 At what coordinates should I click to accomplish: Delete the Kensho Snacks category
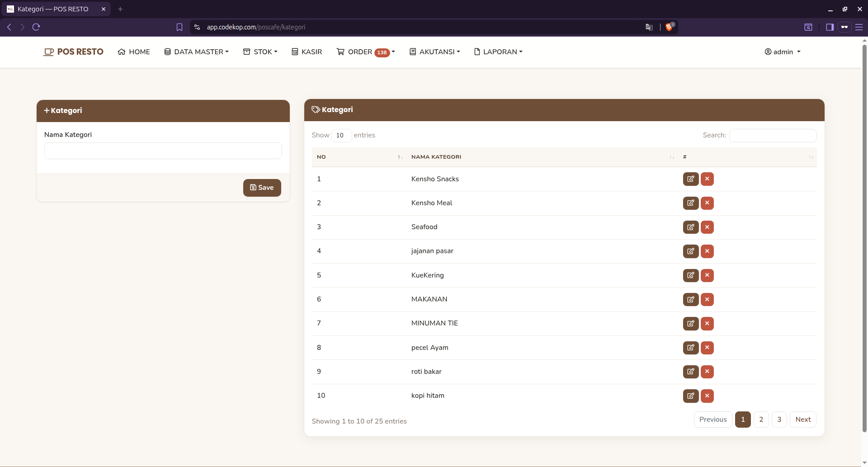[707, 179]
